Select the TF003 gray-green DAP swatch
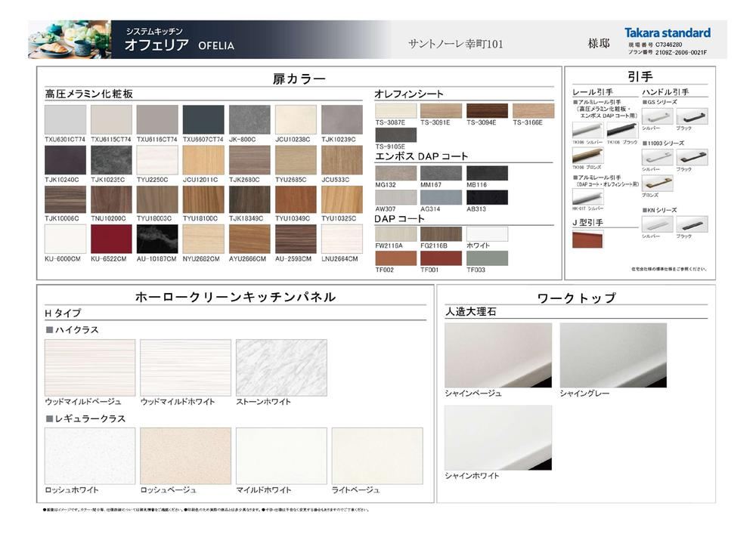Image resolution: width=756 pixels, height=534 pixels. [x=487, y=258]
